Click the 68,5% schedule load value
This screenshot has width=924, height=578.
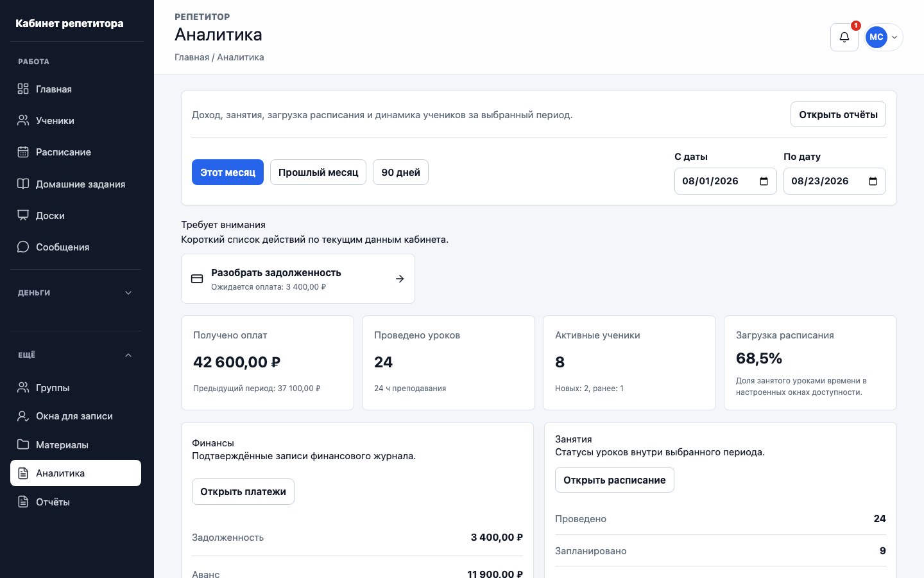759,358
